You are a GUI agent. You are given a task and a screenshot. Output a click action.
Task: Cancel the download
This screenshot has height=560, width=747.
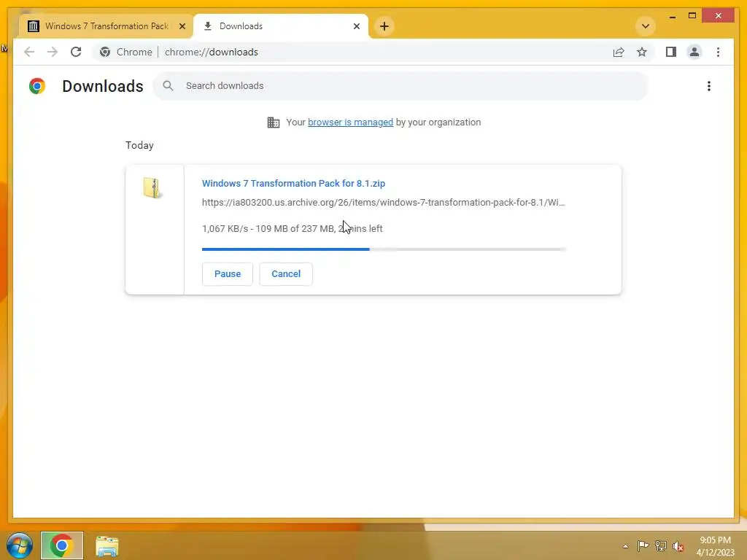coord(286,274)
